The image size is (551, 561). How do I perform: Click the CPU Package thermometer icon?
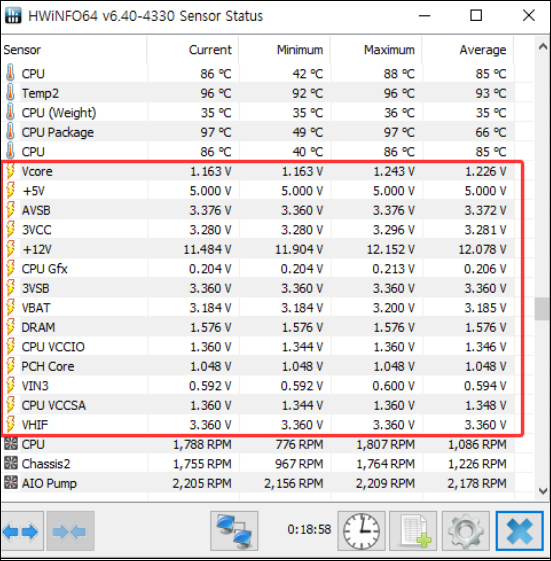[11, 132]
